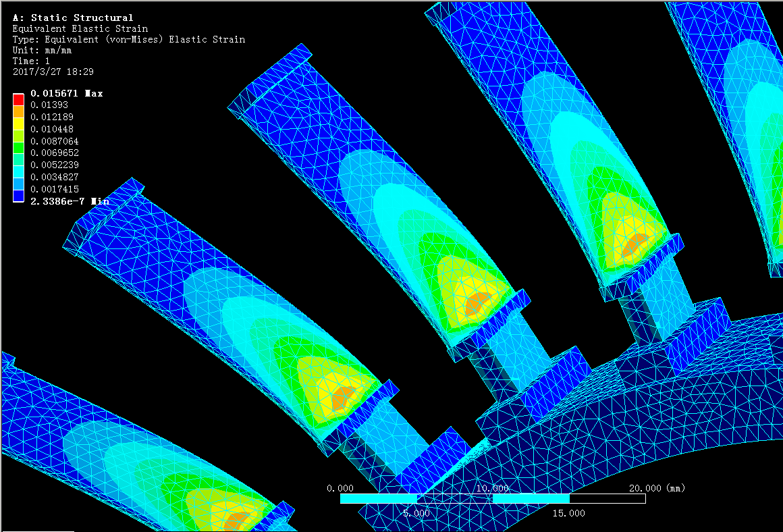
Task: Click the '15.000' scale ruler label
Action: click(569, 513)
